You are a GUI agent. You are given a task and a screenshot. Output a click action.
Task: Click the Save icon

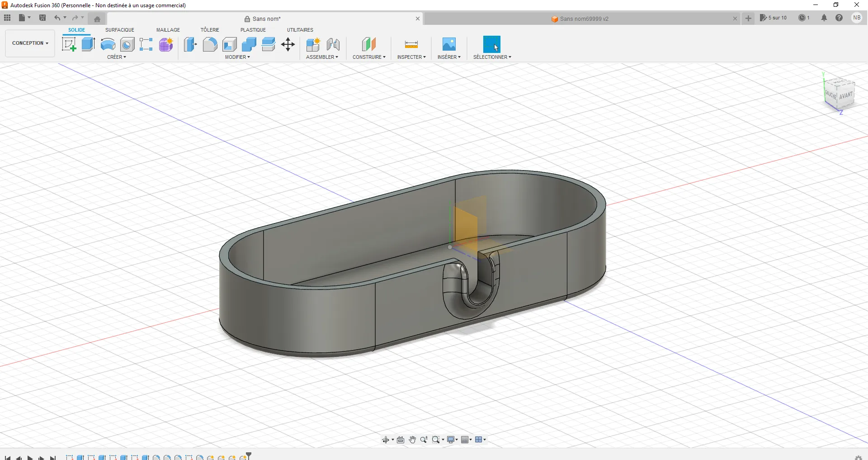tap(42, 18)
